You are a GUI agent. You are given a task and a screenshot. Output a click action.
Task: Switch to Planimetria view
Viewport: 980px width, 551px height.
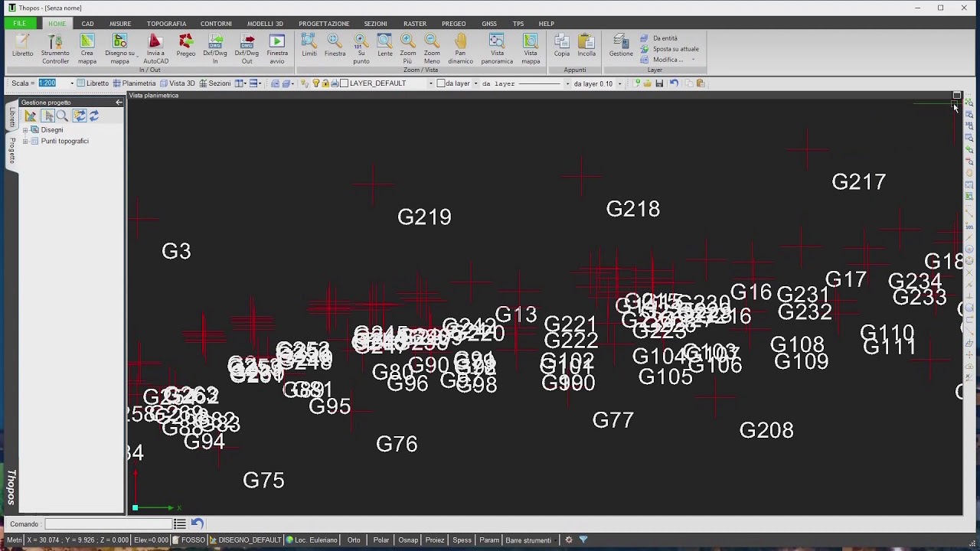click(x=134, y=83)
